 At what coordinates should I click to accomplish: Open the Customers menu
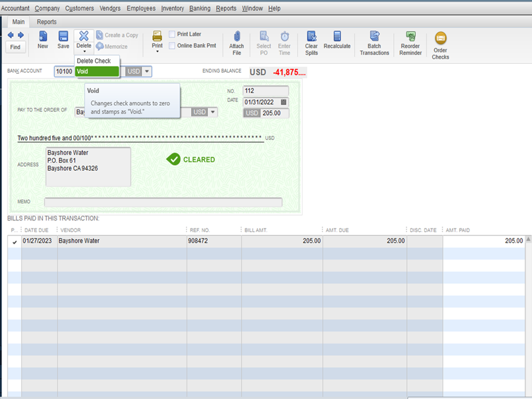[x=79, y=8]
